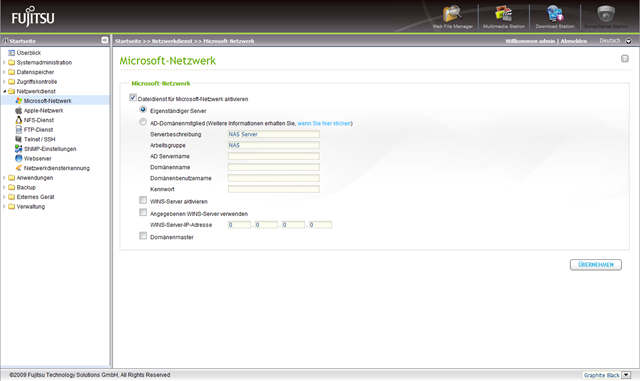The height and width of the screenshot is (381, 640).
Task: Click the Webserver globe icon
Action: pos(19,158)
